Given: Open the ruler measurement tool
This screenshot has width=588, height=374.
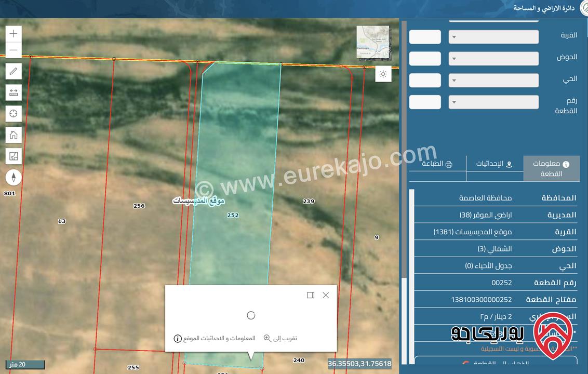Looking at the screenshot, I should (14, 92).
